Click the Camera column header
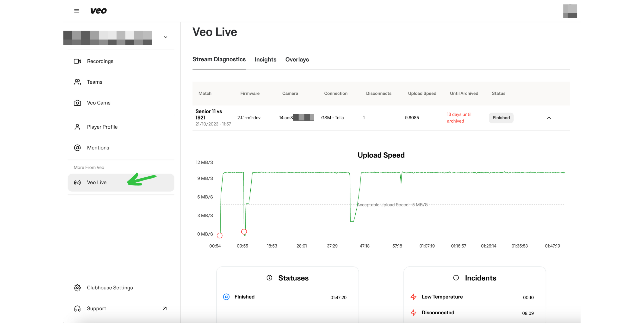644x323 pixels. click(290, 93)
